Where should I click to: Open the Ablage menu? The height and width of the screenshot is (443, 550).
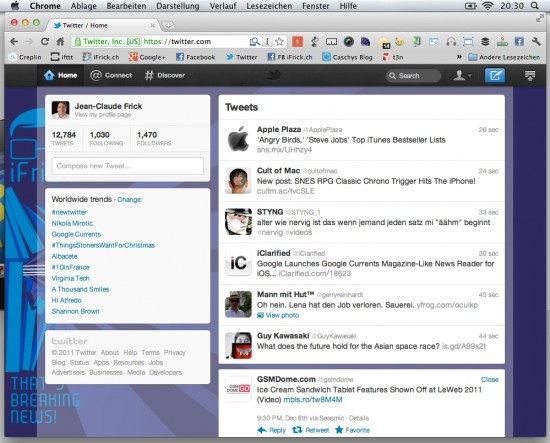click(x=83, y=6)
